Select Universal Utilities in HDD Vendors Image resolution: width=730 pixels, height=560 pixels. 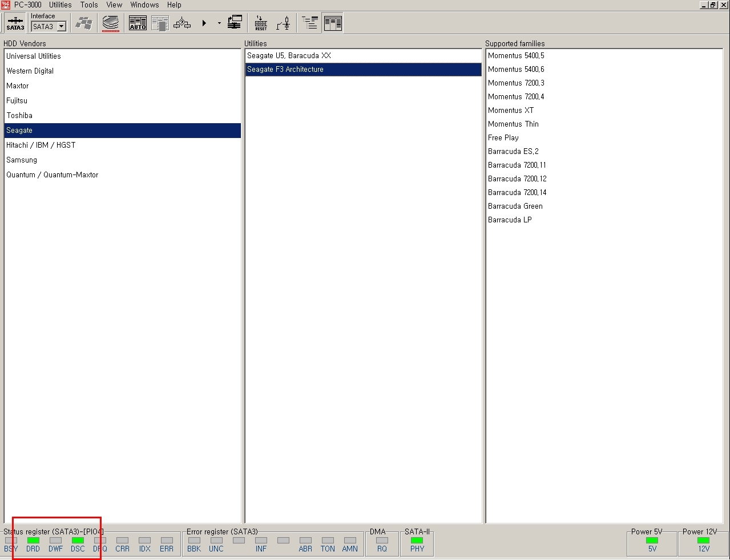[123, 56]
